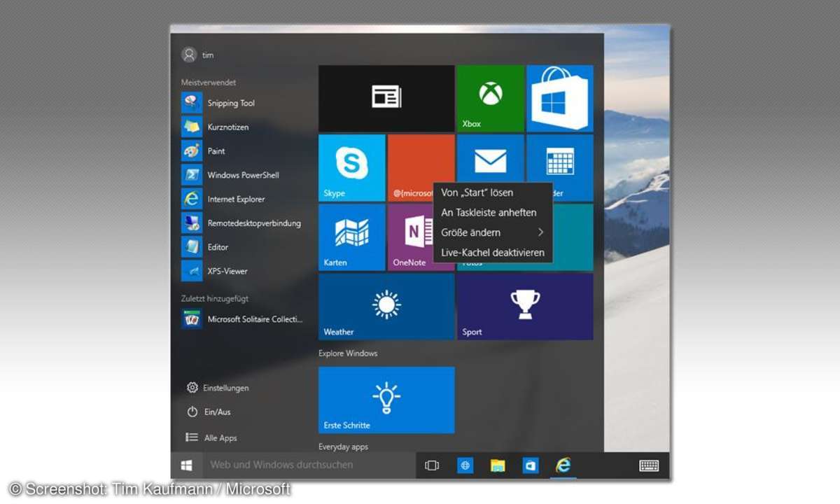Launch the purple OneNote tile
840x504 pixels.
pos(411,237)
